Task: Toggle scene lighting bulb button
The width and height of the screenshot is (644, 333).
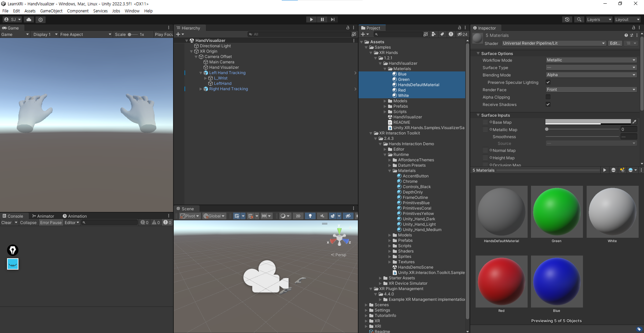Action: tap(310, 216)
